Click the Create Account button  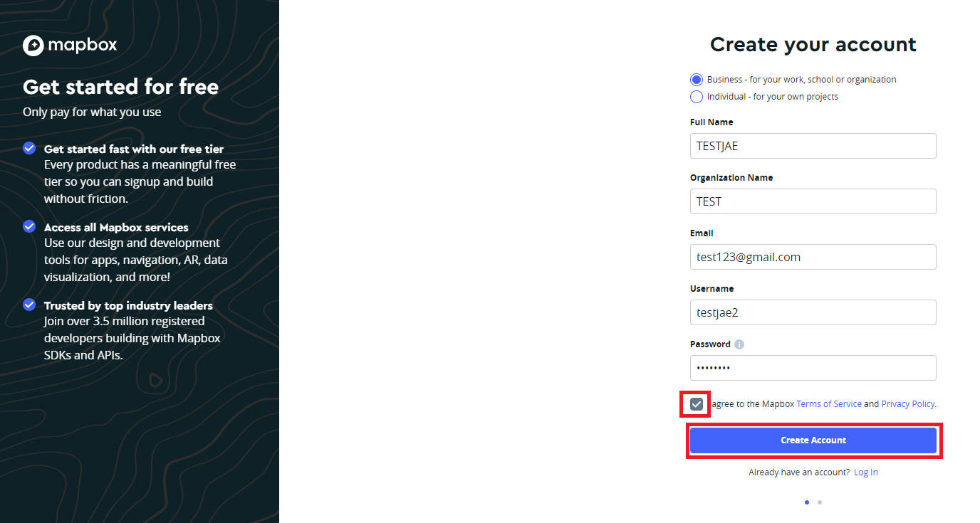pos(813,440)
